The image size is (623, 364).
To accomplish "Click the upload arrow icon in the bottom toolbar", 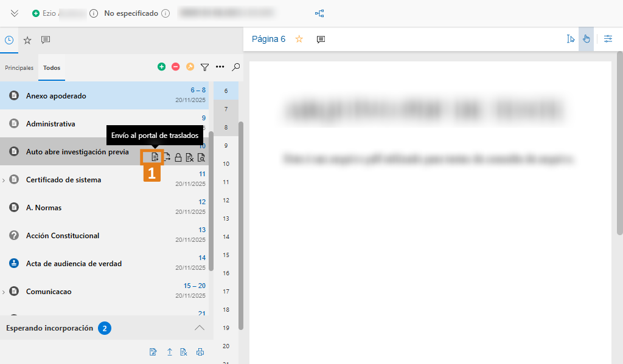I will click(169, 352).
